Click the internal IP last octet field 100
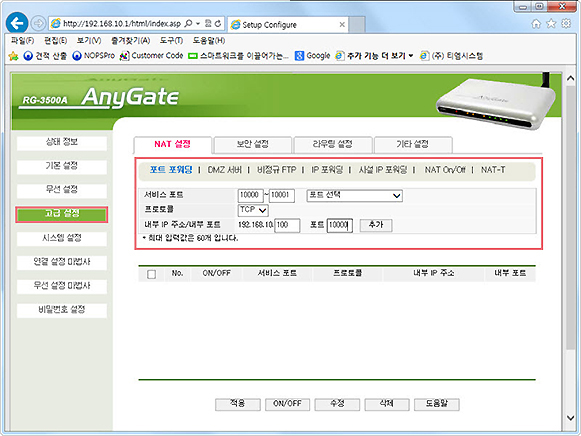Viewport: 581px width, 436px height. [x=287, y=225]
